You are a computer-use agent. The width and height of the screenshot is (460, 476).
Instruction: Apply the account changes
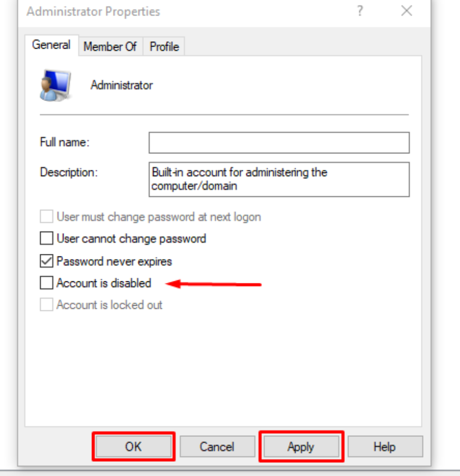301,447
